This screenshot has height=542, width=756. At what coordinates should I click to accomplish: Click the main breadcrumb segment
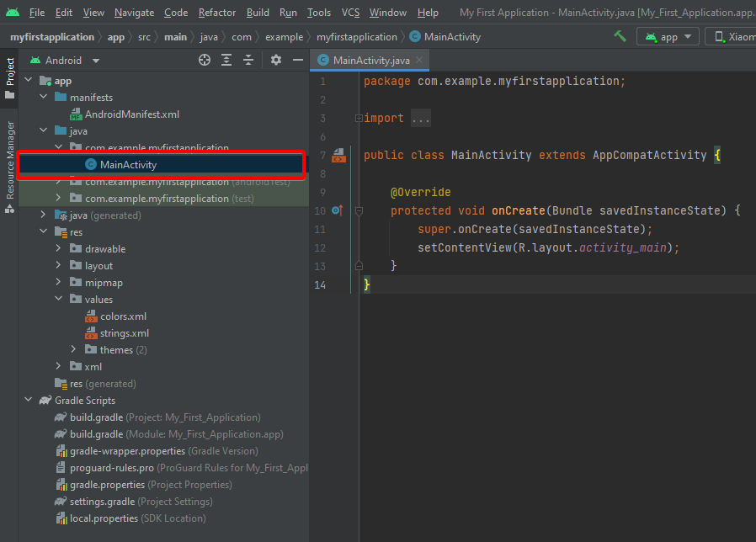(x=175, y=37)
